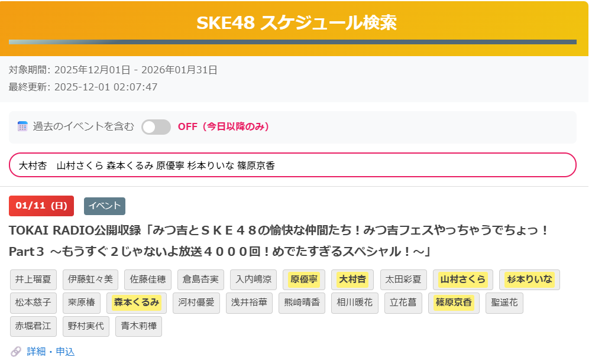
Task: Click the link icon beside 詳細・申込
Action: pyautogui.click(x=16, y=352)
